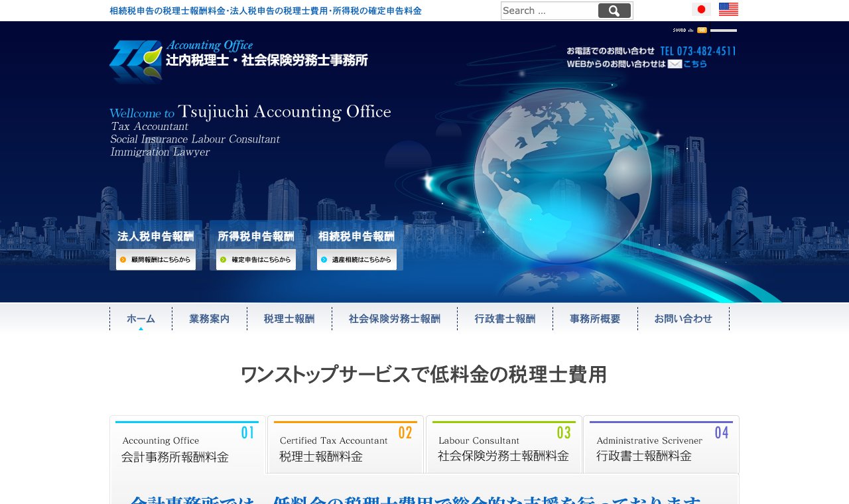Click the top tagline about 相続税申告 fees
The image size is (849, 504).
pos(265,11)
